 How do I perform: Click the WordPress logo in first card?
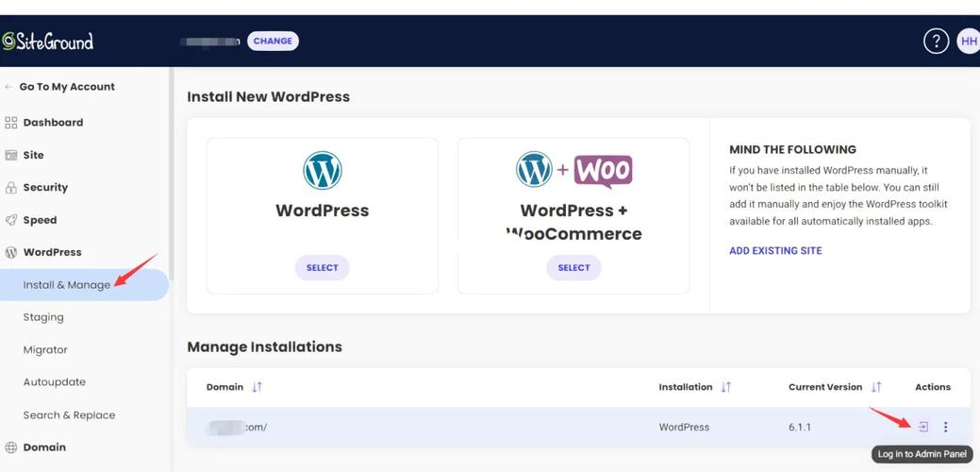(x=322, y=171)
